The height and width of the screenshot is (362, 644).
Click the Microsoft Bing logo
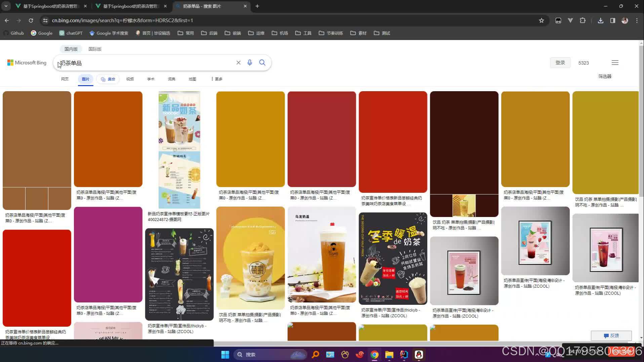pos(26,63)
